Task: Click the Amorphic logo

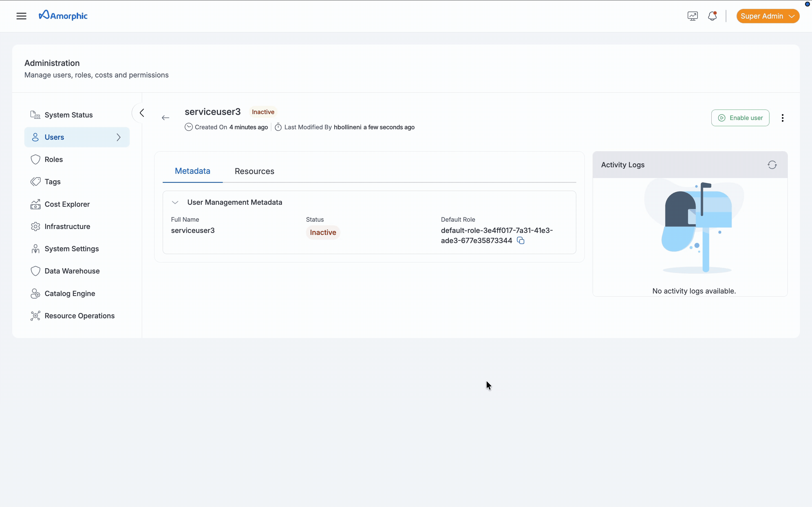Action: (x=63, y=15)
